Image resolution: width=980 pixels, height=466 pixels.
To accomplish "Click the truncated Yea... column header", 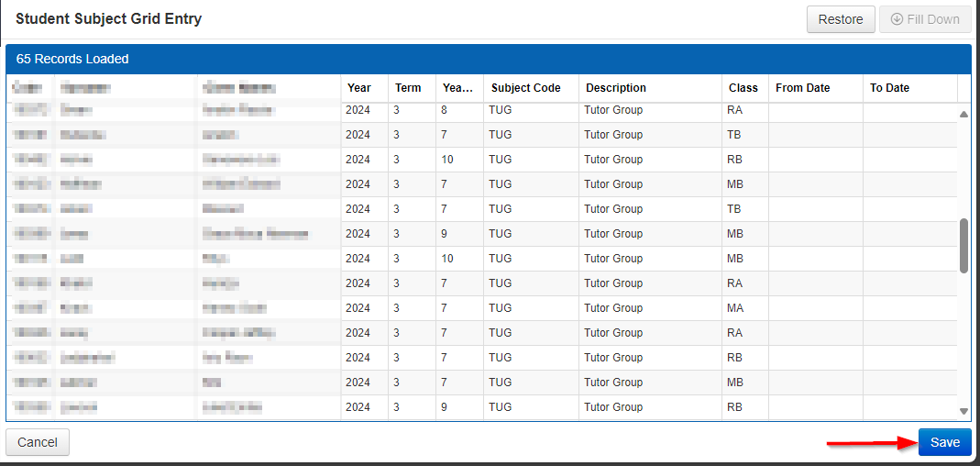I will point(459,88).
